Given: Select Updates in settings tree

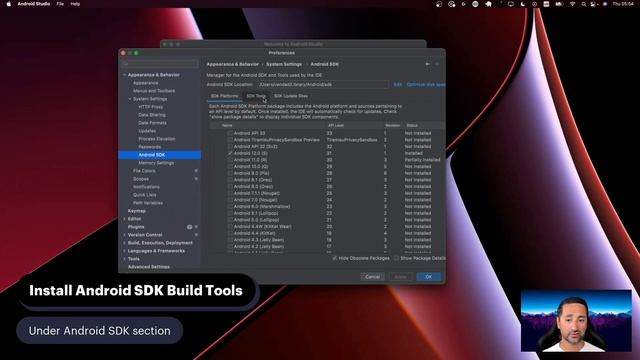Looking at the screenshot, I should pyautogui.click(x=147, y=131).
